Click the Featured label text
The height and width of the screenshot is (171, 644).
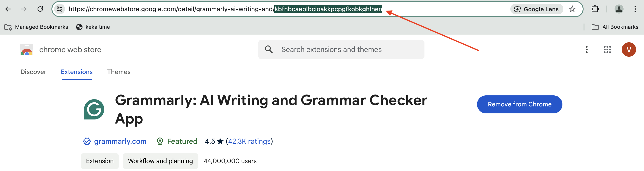pos(182,142)
